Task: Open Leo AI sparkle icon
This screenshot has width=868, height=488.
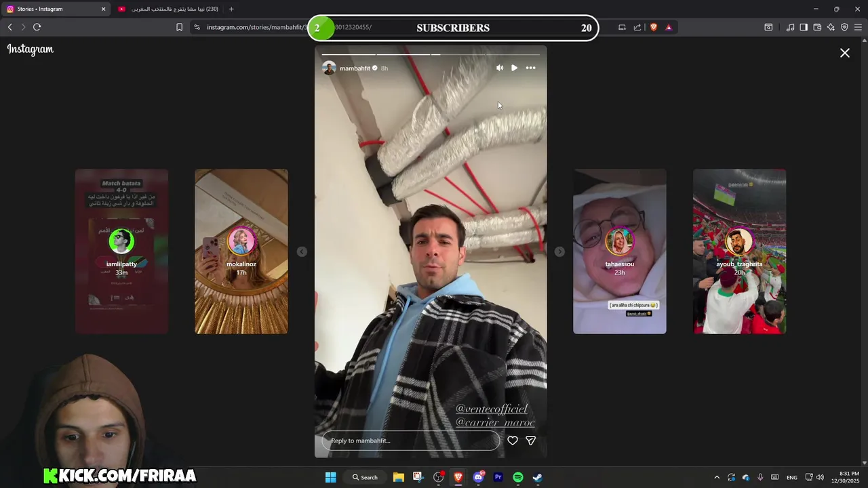Action: click(831, 27)
